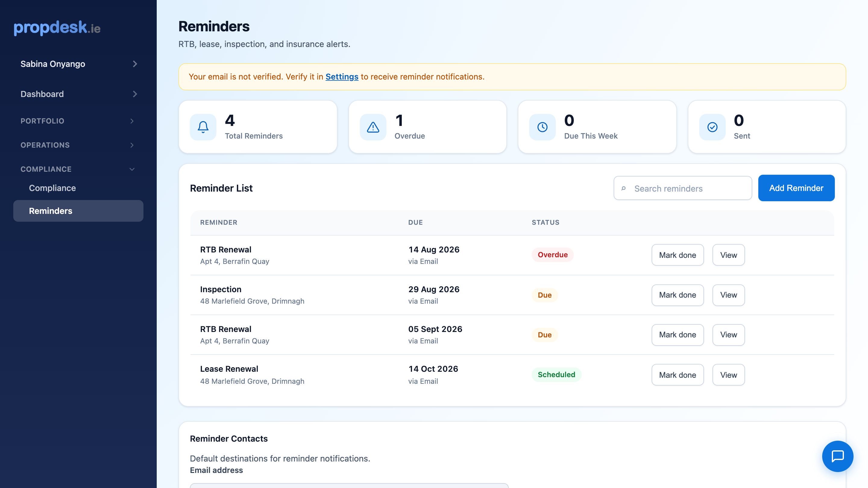The height and width of the screenshot is (488, 868).
Task: Click the Sent stat card label
Action: click(742, 136)
